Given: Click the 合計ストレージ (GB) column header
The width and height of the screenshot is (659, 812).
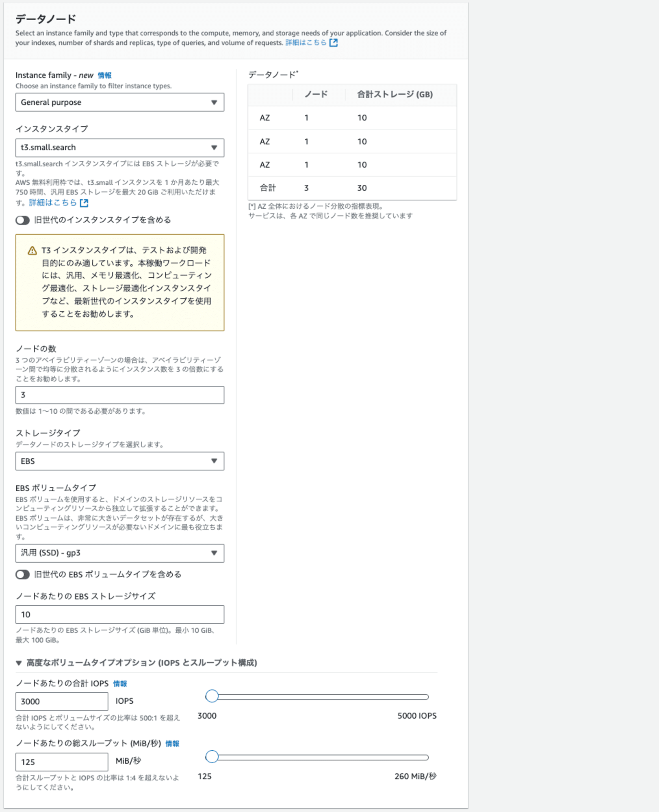Looking at the screenshot, I should coord(395,95).
